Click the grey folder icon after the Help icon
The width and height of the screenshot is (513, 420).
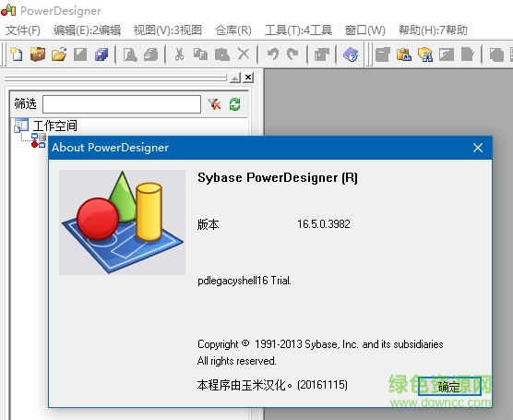383,54
